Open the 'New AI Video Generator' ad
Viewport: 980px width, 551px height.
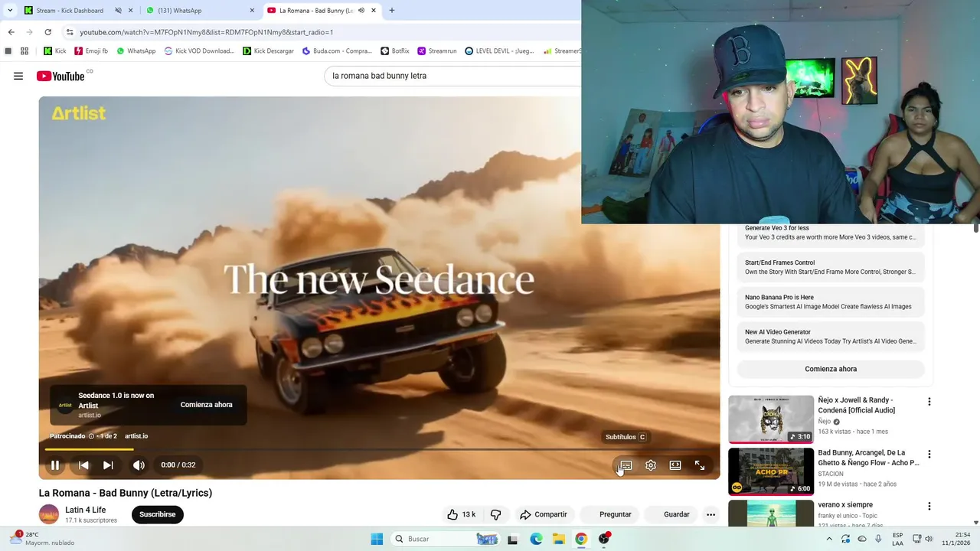831,337
